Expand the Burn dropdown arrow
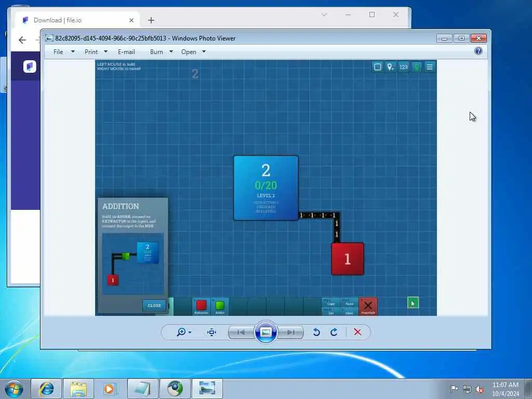The height and width of the screenshot is (399, 532). point(171,51)
